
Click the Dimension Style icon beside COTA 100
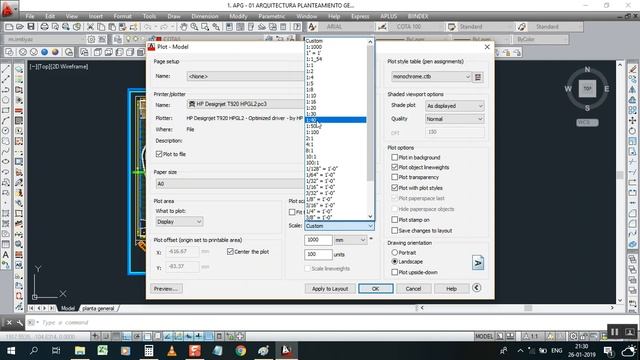click(382, 27)
